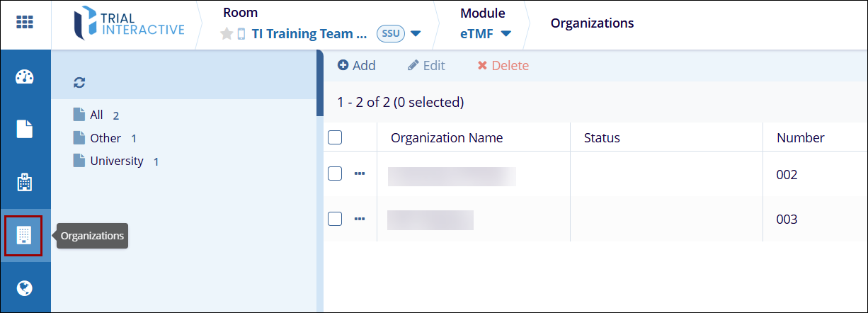The height and width of the screenshot is (313, 868).
Task: Select the Other category in the list
Action: tap(105, 138)
